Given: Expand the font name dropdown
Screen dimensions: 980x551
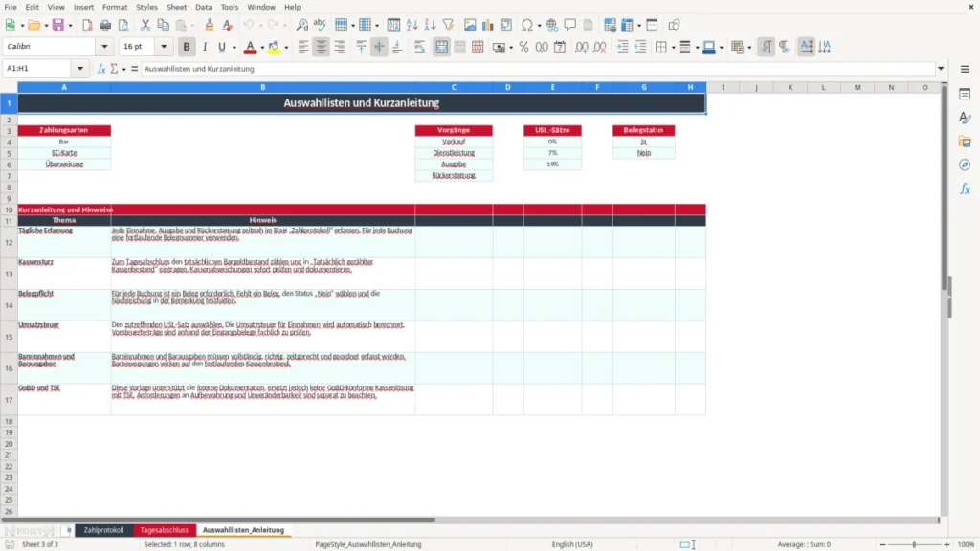Looking at the screenshot, I should 104,47.
